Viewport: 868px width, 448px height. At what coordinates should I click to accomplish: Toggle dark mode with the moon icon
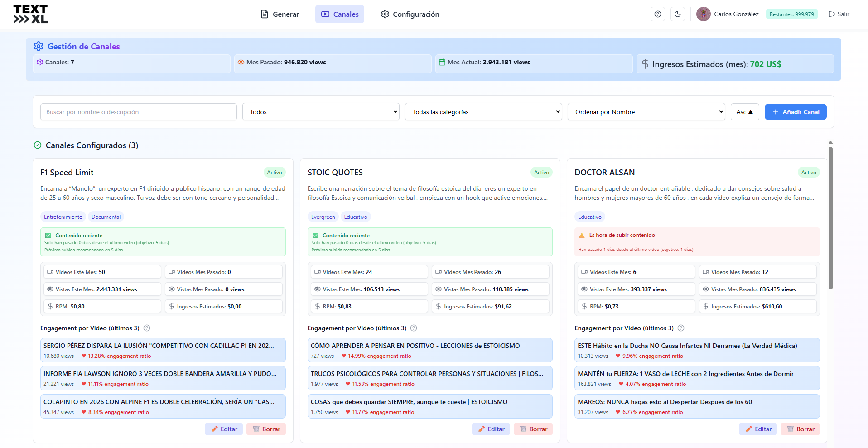tap(678, 14)
